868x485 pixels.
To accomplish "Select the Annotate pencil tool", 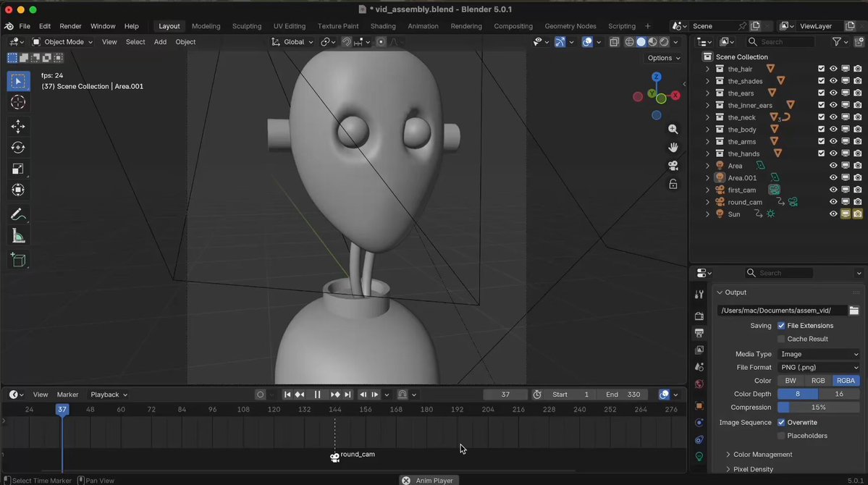I will coord(17,214).
